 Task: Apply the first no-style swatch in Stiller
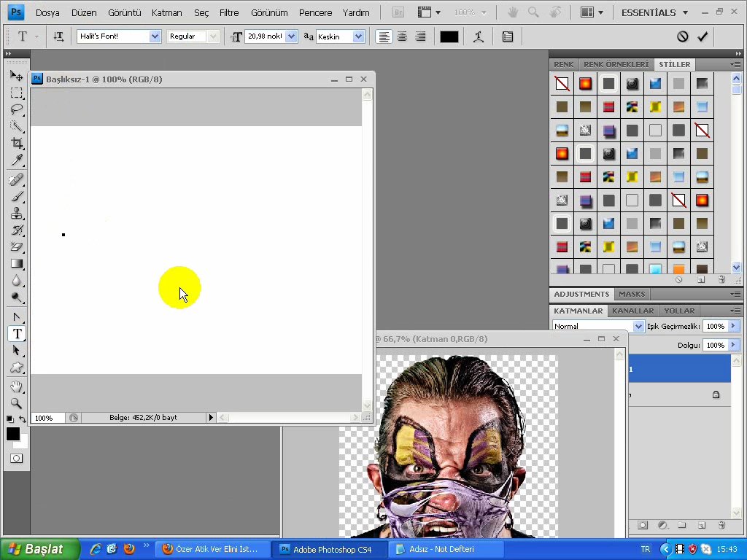point(562,84)
